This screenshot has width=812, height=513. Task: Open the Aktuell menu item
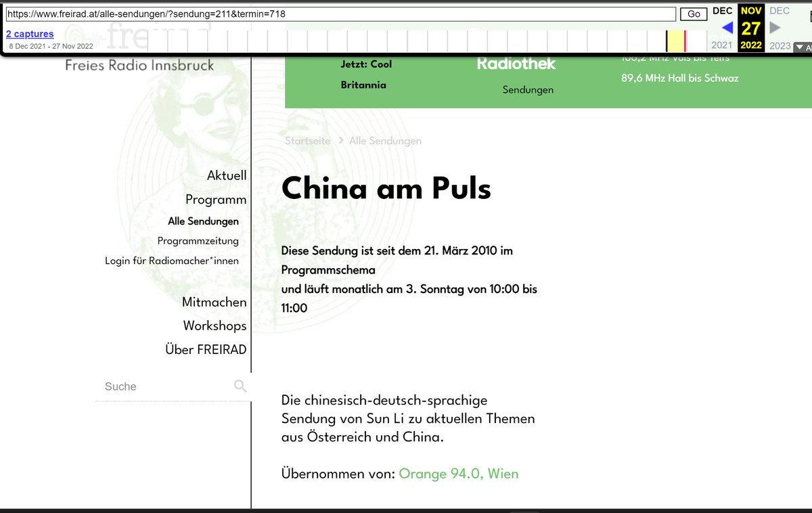(x=227, y=175)
